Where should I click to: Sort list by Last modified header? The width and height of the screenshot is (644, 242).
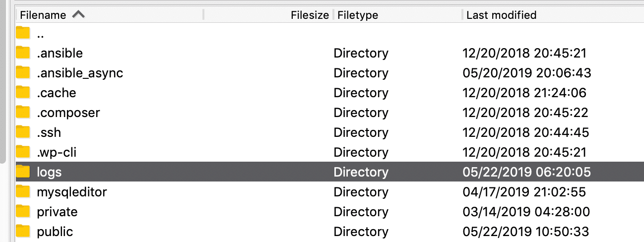coord(501,15)
